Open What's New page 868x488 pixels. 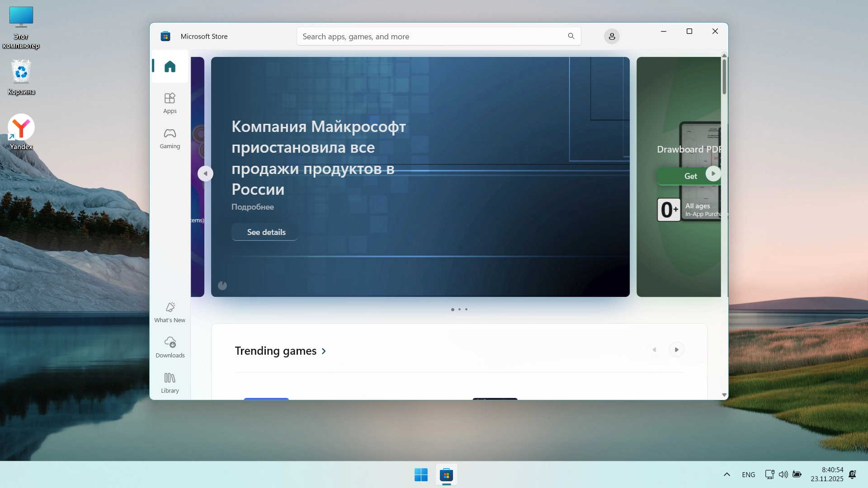[x=170, y=312]
